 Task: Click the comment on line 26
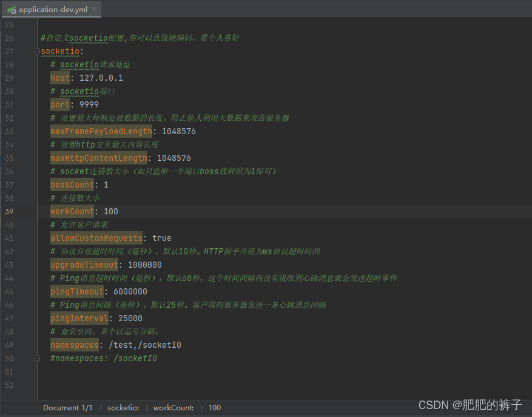140,38
